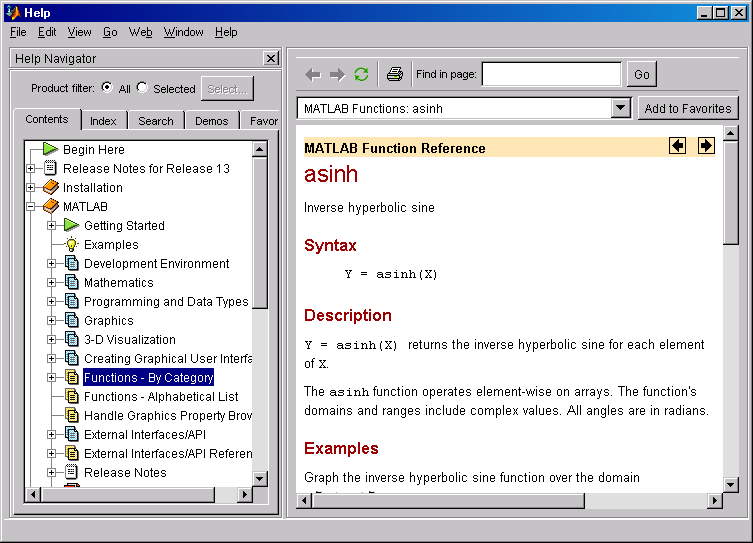Click the help page's bottom scroll-down arrow

pos(730,485)
